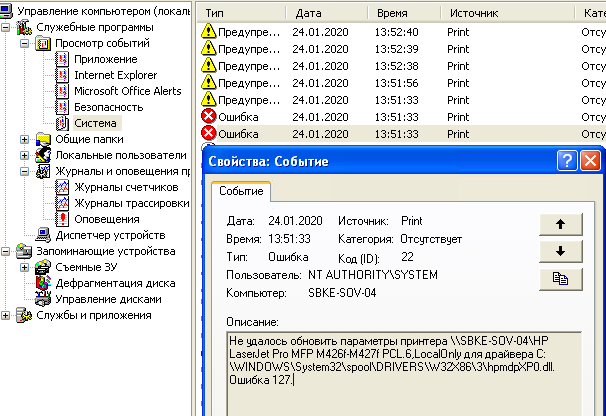Viewport: 606px width, 416px height.
Task: Switch to the Событие tab
Action: click(x=241, y=190)
